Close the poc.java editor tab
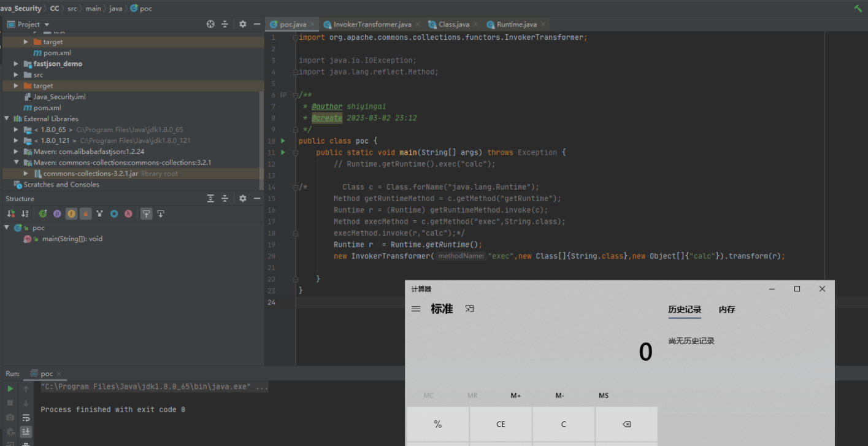Screen dimensions: 868x446 (x=313, y=24)
